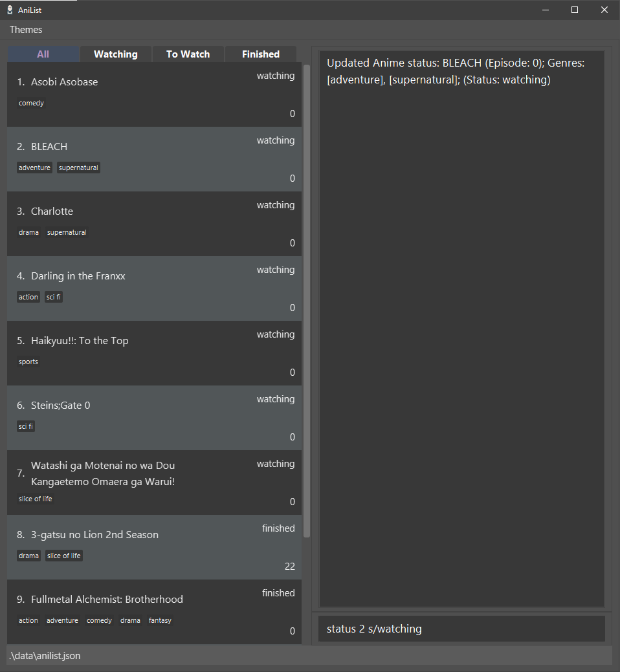This screenshot has width=620, height=672.
Task: Click the sports tag on Haikyuu
Action: coord(28,362)
